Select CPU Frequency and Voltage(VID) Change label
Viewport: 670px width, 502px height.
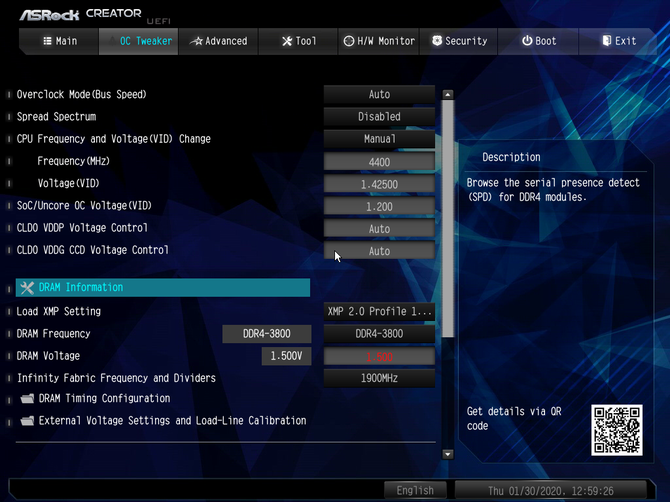point(114,139)
